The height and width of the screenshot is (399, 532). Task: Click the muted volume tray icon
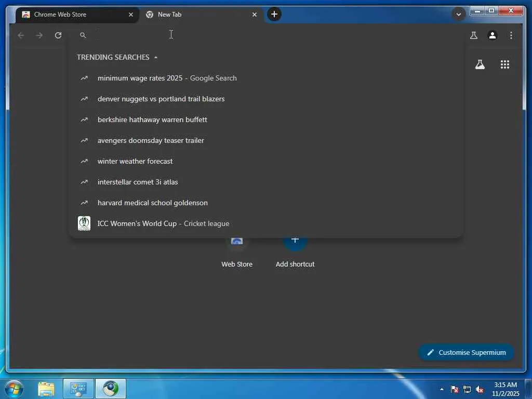tap(480, 390)
